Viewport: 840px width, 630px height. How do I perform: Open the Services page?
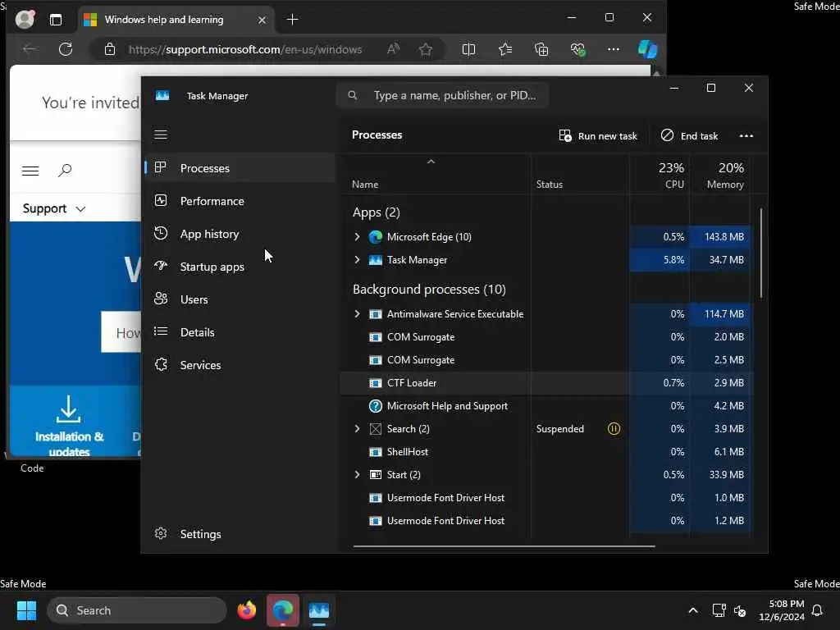pos(240,365)
